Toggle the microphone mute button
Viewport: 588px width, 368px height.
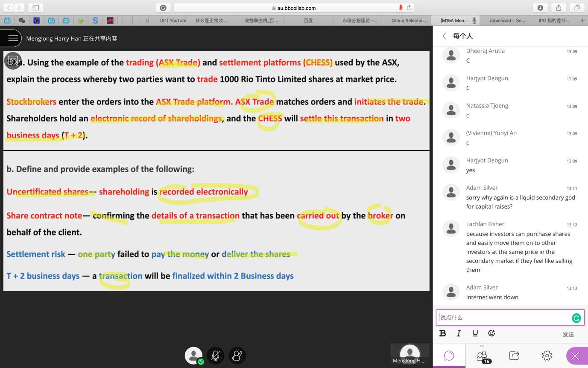click(x=216, y=356)
